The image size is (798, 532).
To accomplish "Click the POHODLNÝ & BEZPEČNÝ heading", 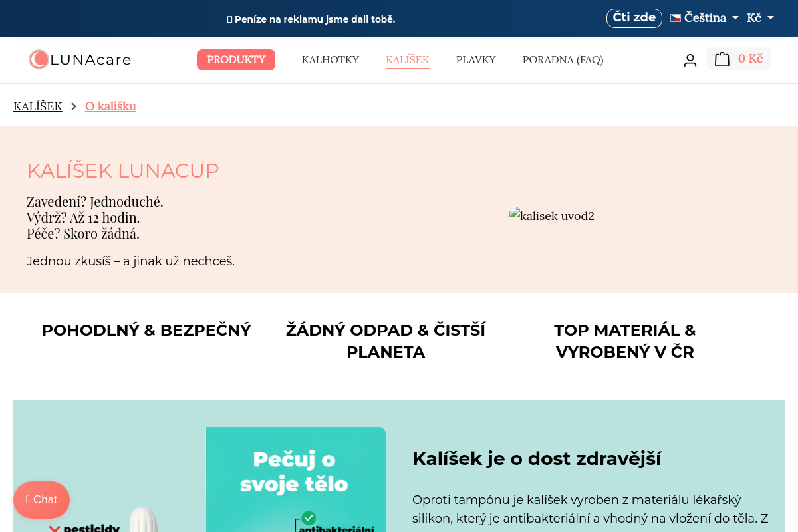I will click(146, 331).
